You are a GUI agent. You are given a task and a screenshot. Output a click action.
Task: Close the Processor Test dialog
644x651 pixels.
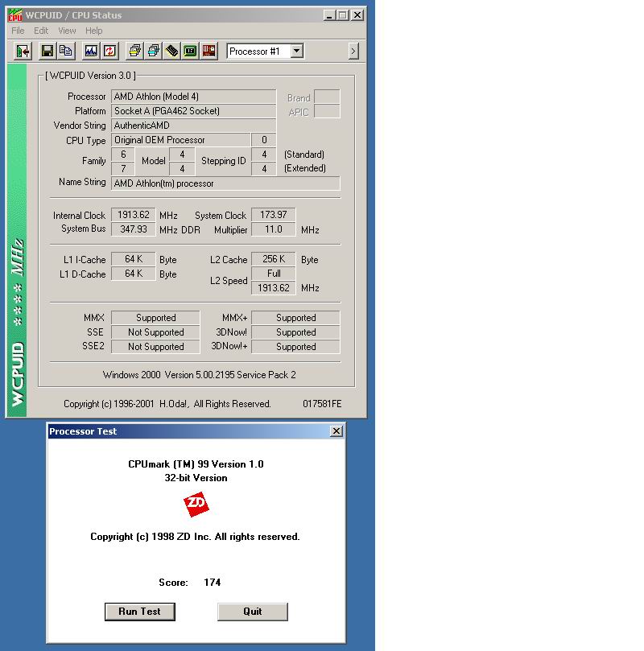[x=336, y=431]
